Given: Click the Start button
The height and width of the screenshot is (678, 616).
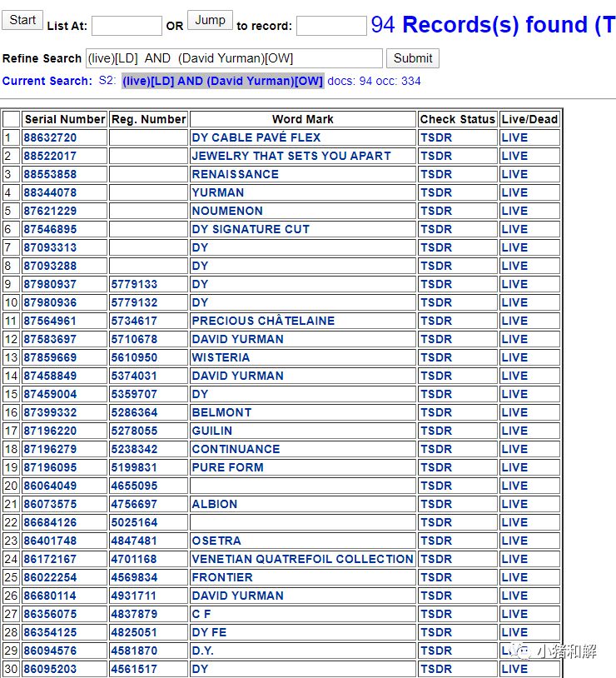Looking at the screenshot, I should [x=22, y=20].
